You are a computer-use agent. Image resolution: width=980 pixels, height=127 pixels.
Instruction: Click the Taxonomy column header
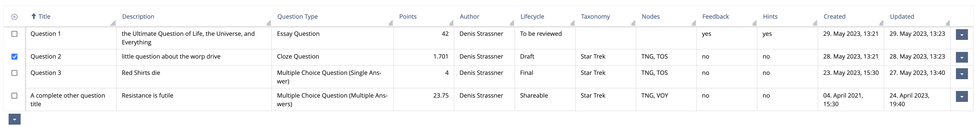(x=595, y=17)
